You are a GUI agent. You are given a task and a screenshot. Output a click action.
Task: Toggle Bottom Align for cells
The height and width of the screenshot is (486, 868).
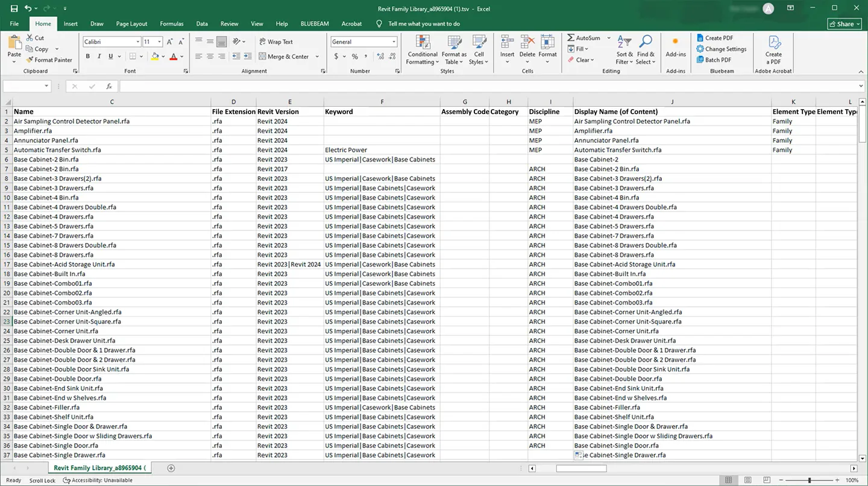tap(222, 42)
